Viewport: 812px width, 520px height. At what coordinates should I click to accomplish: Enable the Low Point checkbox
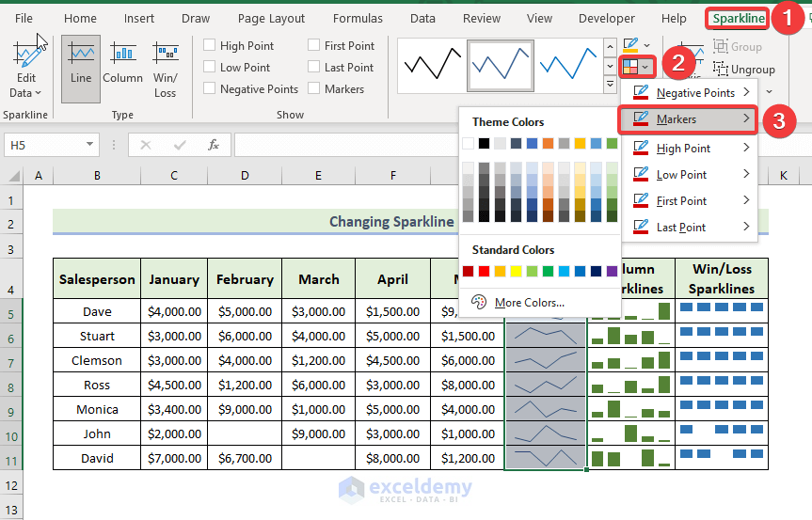pyautogui.click(x=209, y=68)
